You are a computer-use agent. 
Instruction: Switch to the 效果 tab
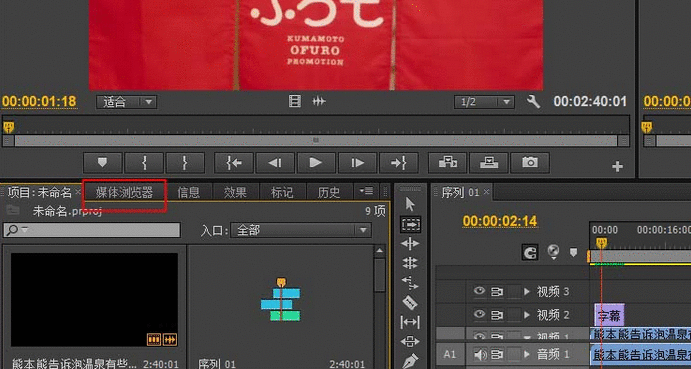point(235,192)
